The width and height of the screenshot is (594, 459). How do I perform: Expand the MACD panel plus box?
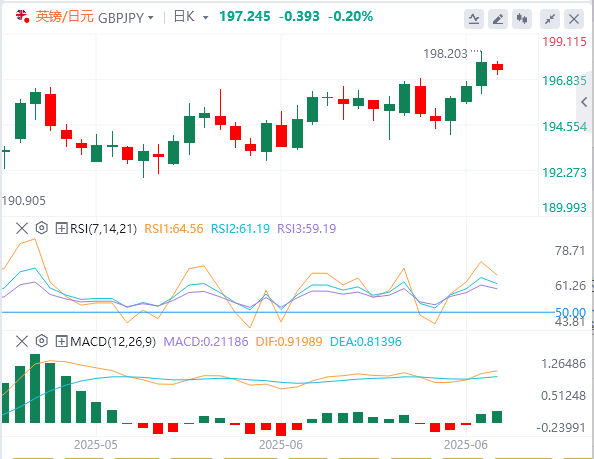[61, 341]
